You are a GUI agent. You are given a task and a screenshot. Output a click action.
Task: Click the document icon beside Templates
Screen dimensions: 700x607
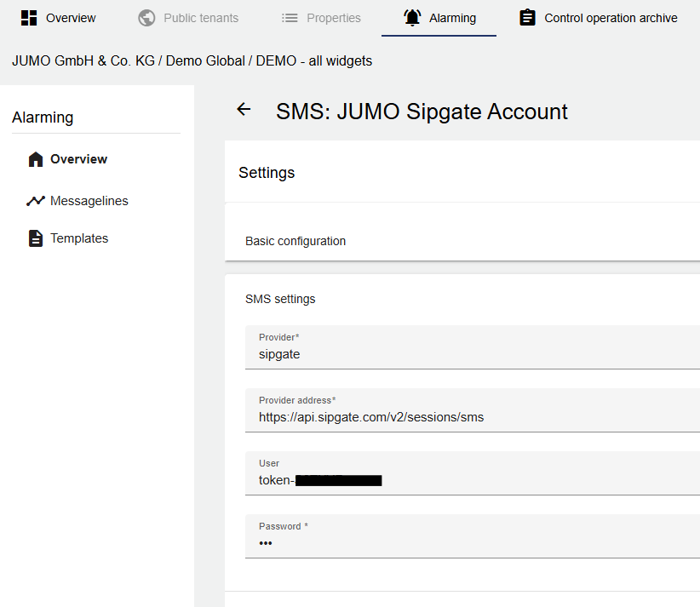click(x=35, y=238)
